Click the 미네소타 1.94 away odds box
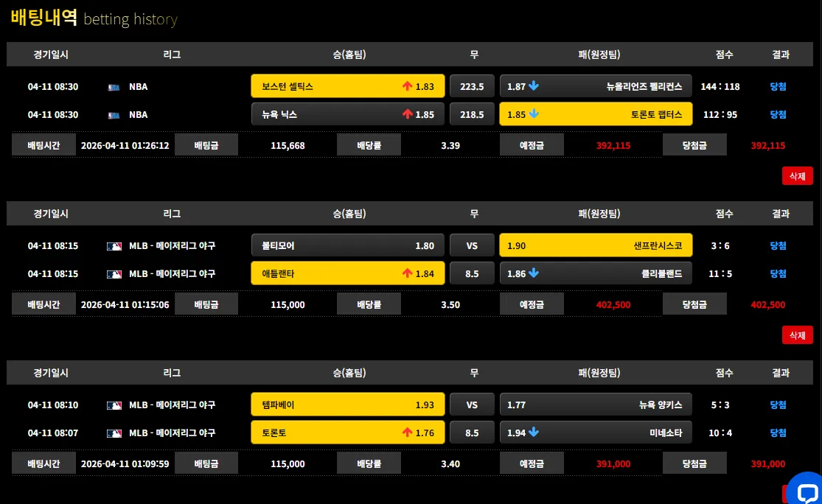Screen dimensions: 822x504 tap(596, 433)
